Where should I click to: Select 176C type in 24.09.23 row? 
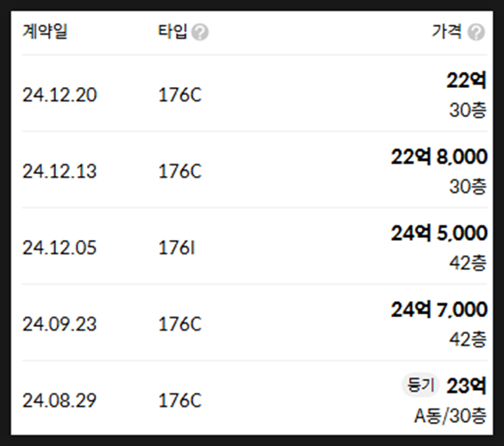coord(180,324)
